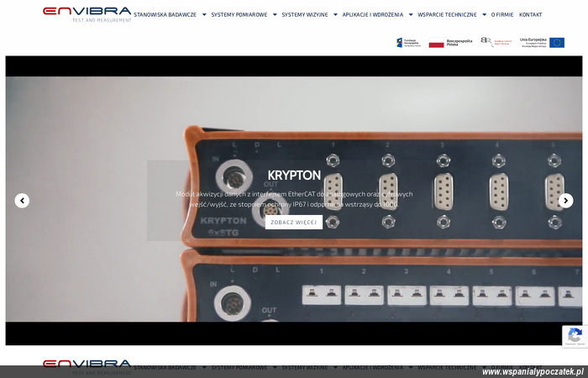This screenshot has width=588, height=378.
Task: Click the Unia Europejska flag logo
Action: coord(542,42)
